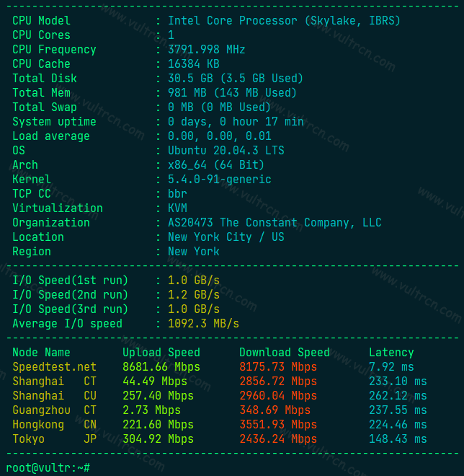
Task: Click the root@vultr command prompt
Action: pos(48,468)
